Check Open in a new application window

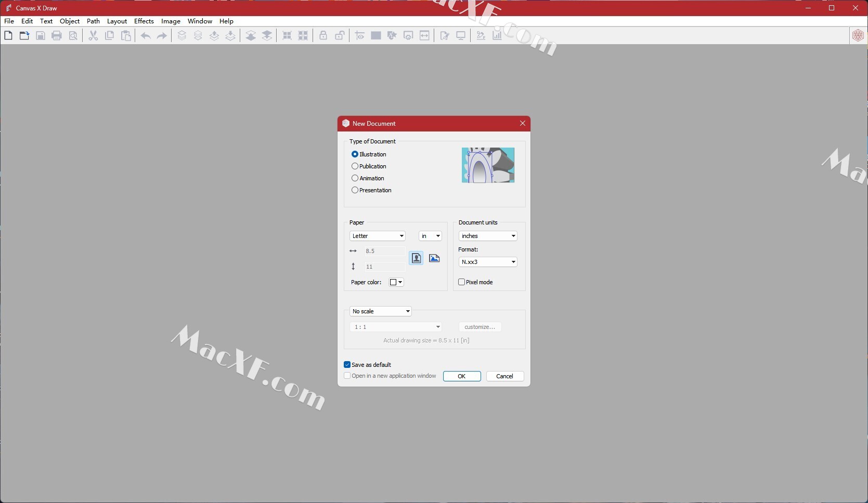pyautogui.click(x=390, y=376)
